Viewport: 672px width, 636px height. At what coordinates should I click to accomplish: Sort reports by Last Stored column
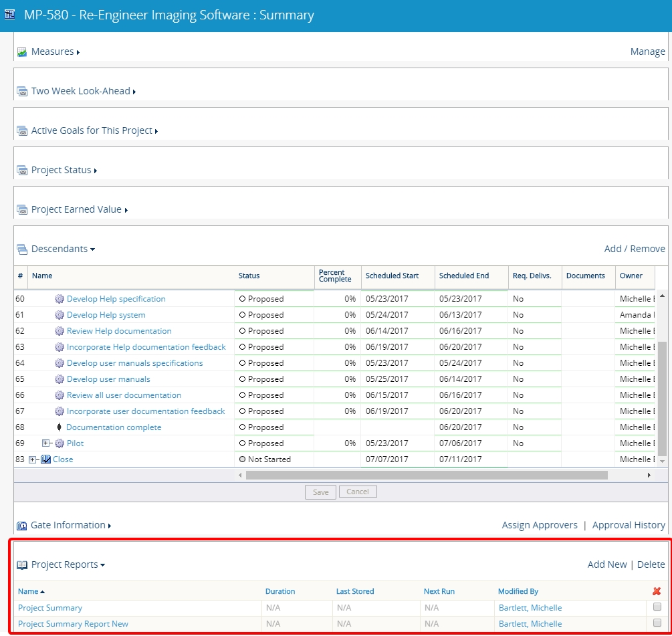coord(354,591)
